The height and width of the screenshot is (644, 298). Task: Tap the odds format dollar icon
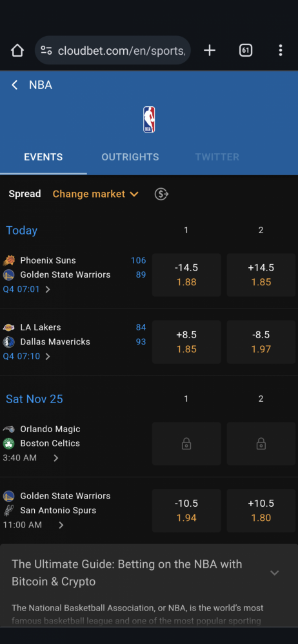coord(161,194)
